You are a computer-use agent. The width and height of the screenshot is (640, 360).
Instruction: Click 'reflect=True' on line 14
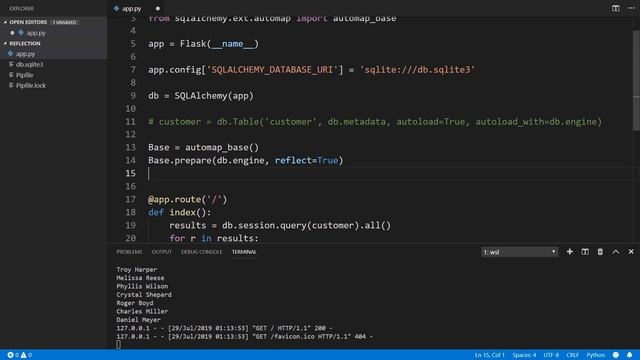307,160
